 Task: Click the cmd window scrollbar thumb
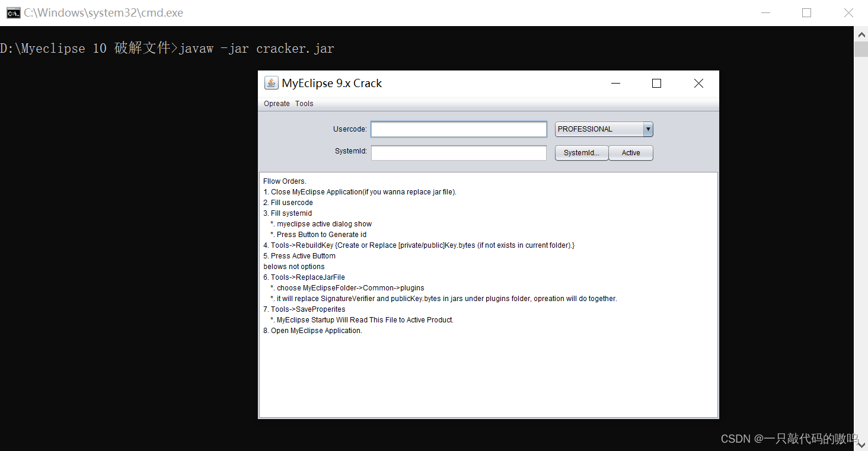point(861,49)
